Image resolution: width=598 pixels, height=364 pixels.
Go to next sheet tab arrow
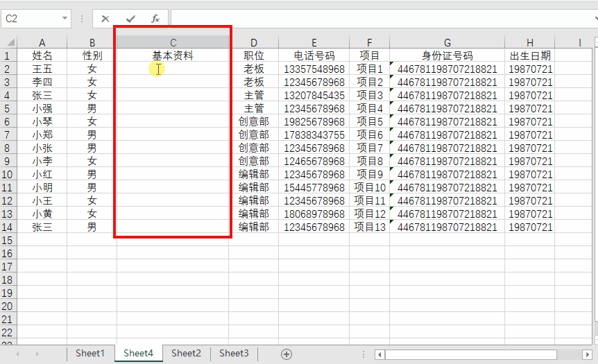point(37,354)
